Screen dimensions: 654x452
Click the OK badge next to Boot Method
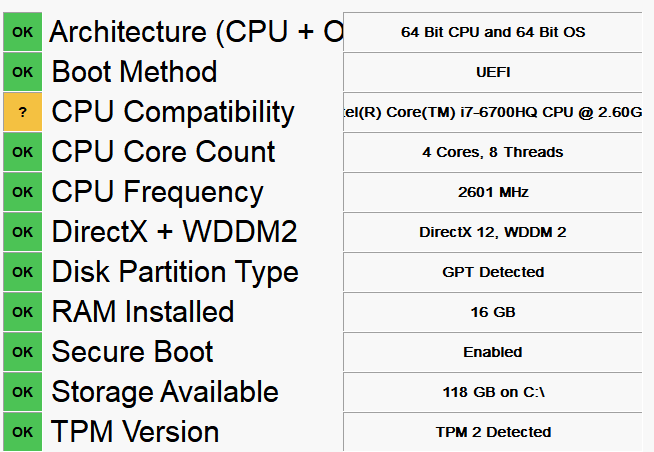click(23, 72)
